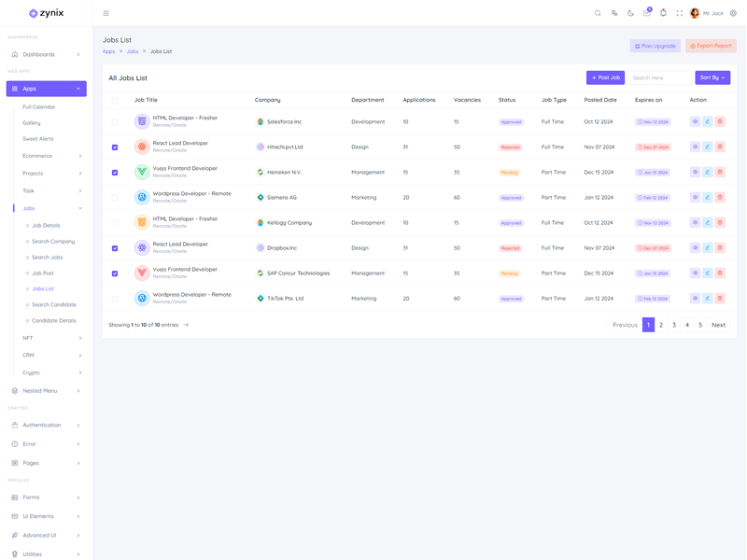
Task: View the Heineken N.V. job details
Action: (x=695, y=172)
